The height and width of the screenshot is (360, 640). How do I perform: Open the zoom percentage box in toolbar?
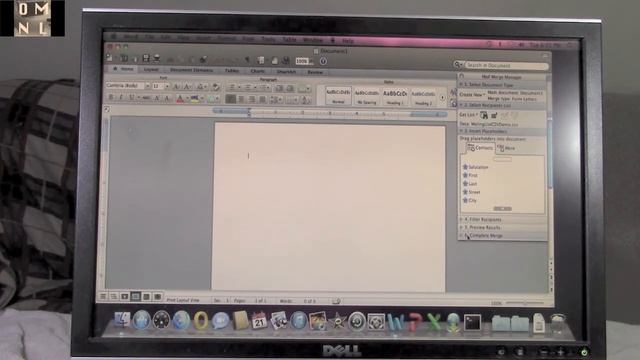304,61
